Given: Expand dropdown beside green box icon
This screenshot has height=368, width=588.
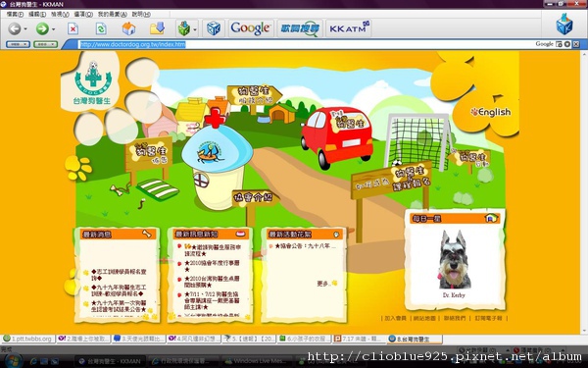Looking at the screenshot, I should [195, 28].
